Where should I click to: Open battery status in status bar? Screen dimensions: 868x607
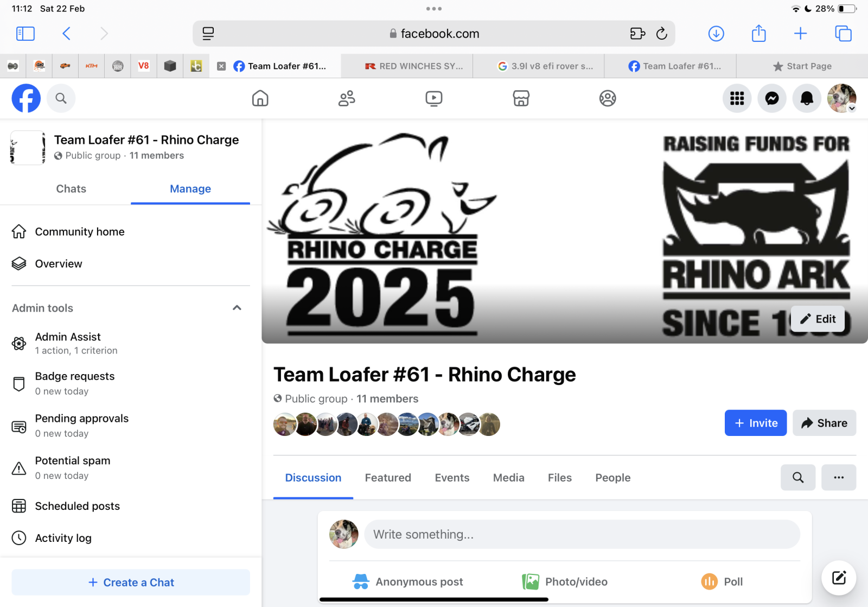pyautogui.click(x=847, y=9)
